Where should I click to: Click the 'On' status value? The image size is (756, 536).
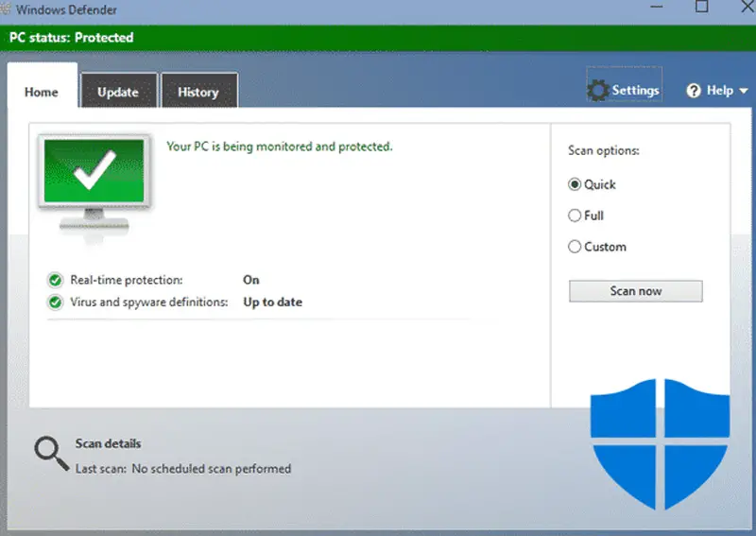click(x=250, y=280)
